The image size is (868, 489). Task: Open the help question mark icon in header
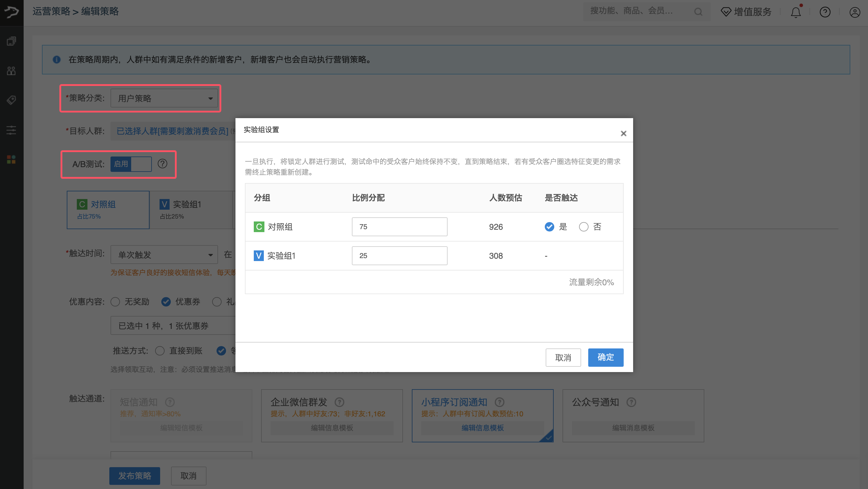tap(825, 12)
